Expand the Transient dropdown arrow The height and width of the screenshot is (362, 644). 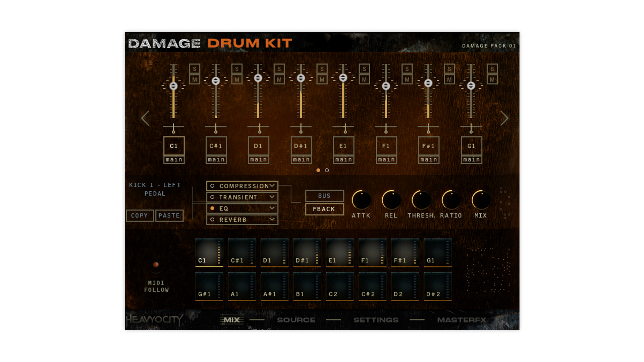point(272,197)
